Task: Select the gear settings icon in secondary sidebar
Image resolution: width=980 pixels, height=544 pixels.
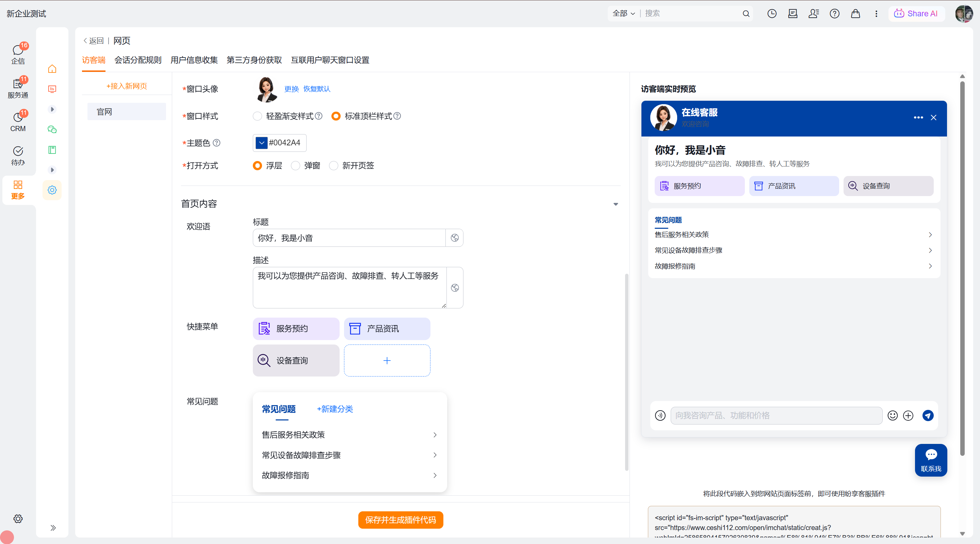Action: (x=52, y=190)
